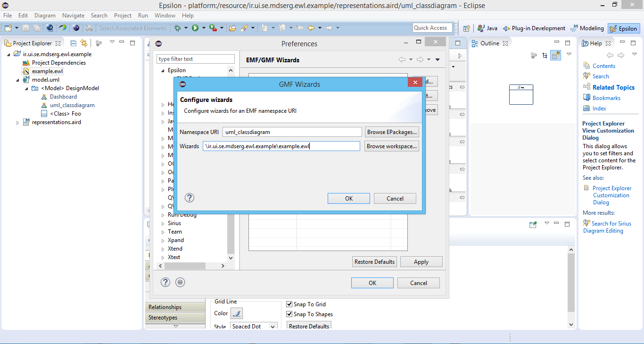Viewport: 644px width, 344px height.
Task: Switch to the Modeling perspective
Action: 587,28
